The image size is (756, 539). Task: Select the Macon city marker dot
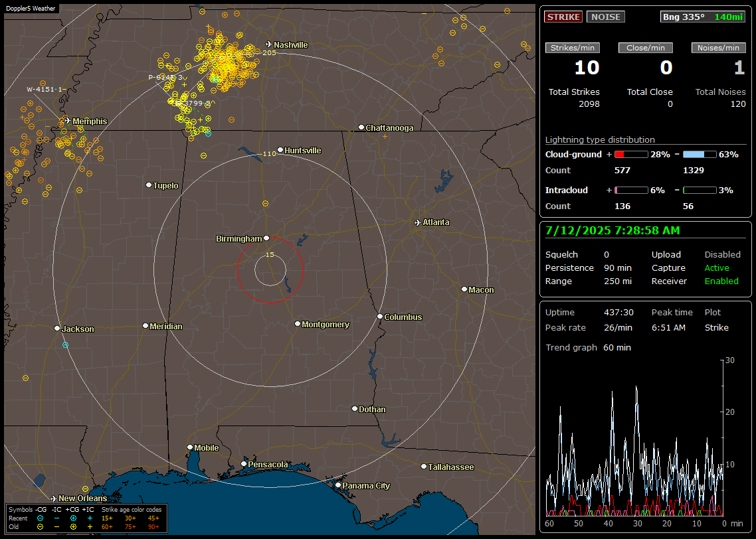click(x=464, y=289)
